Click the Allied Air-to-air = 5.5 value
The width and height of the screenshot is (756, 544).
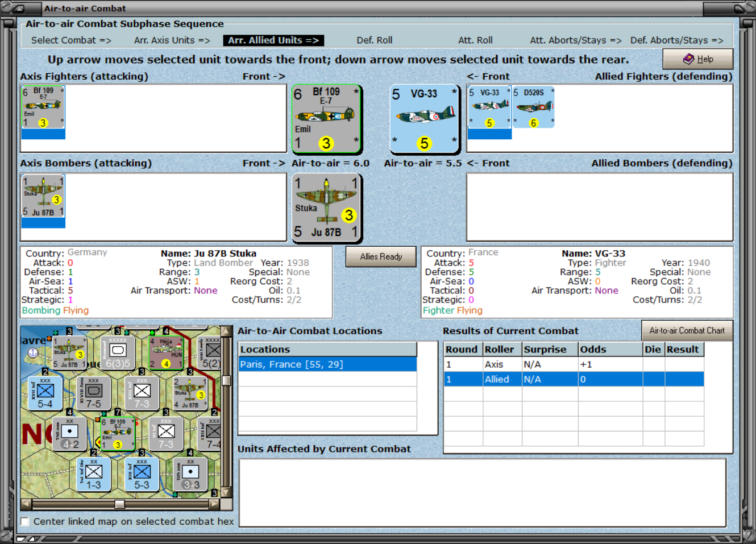click(x=423, y=163)
